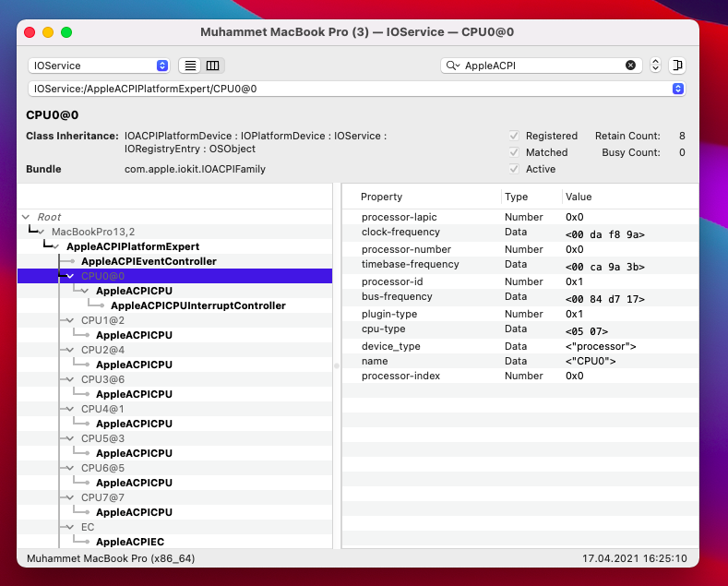Click the search magnifier icon

coord(452,66)
